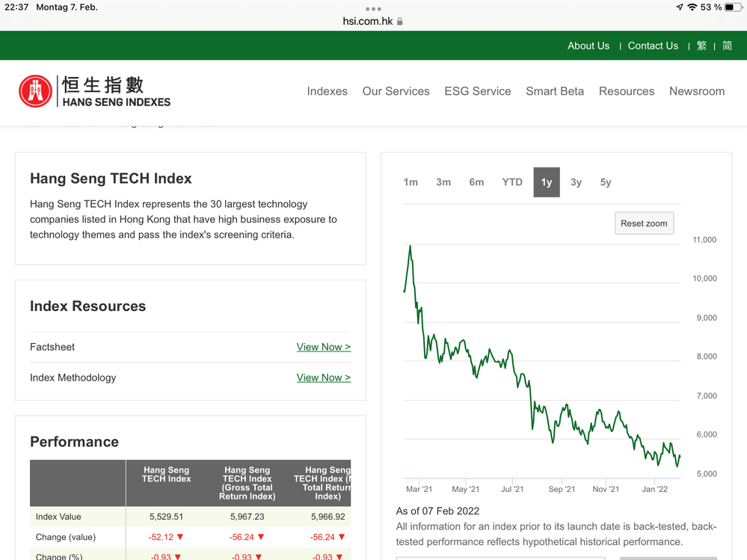747x560 pixels.
Task: Select the YTD chart range
Action: (x=512, y=182)
